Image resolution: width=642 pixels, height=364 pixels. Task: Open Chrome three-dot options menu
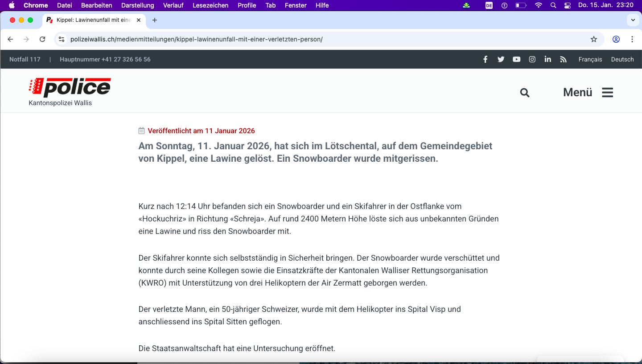coord(632,39)
